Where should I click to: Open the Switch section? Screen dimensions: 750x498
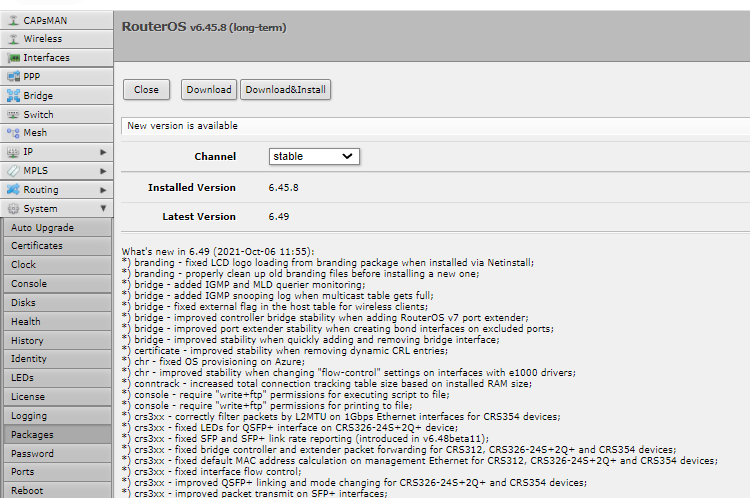pos(56,114)
